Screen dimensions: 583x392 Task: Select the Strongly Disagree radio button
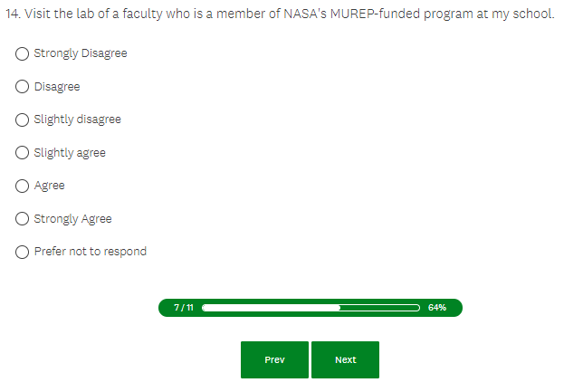click(23, 53)
